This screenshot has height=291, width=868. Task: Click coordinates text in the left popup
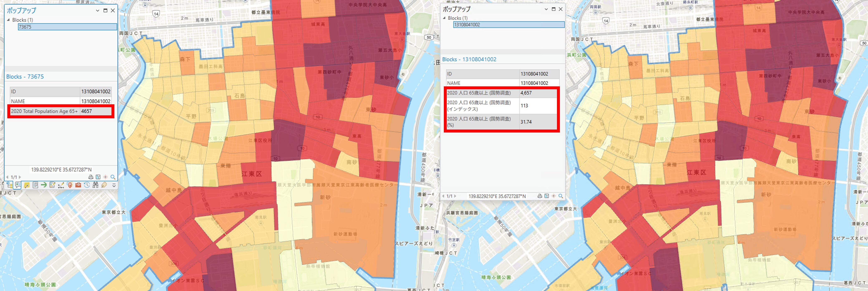pyautogui.click(x=61, y=170)
